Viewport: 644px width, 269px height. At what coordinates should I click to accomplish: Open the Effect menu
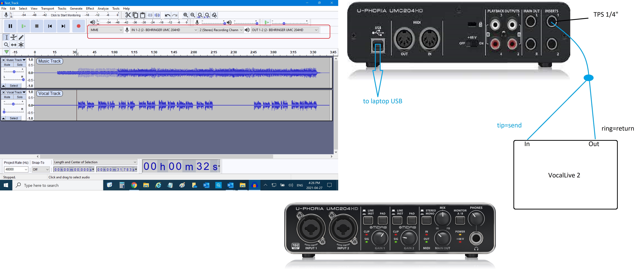90,8
